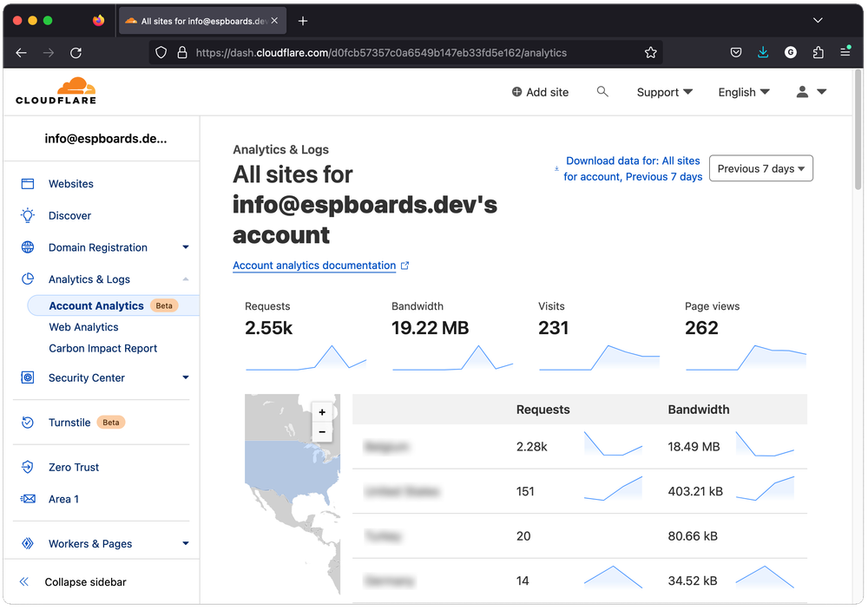Screen dimensions: 868x610
Task: Click Add site button
Action: [540, 92]
